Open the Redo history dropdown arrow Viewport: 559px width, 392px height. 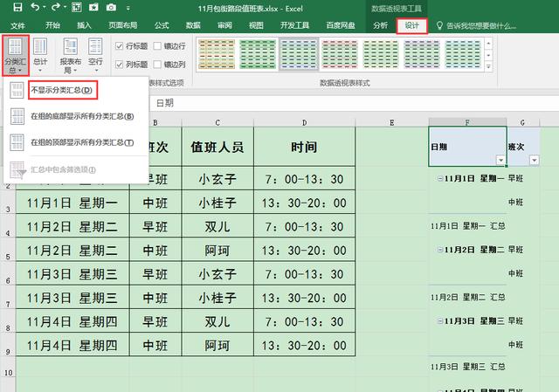(x=65, y=7)
